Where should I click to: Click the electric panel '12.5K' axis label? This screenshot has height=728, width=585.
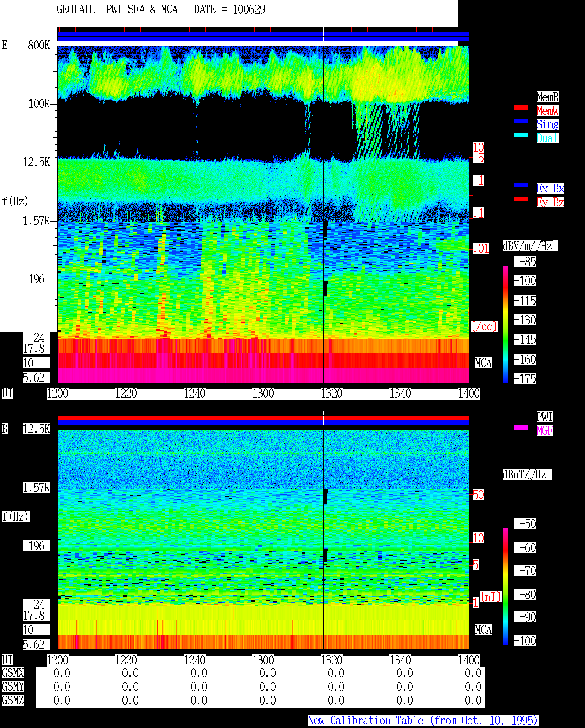37,162
